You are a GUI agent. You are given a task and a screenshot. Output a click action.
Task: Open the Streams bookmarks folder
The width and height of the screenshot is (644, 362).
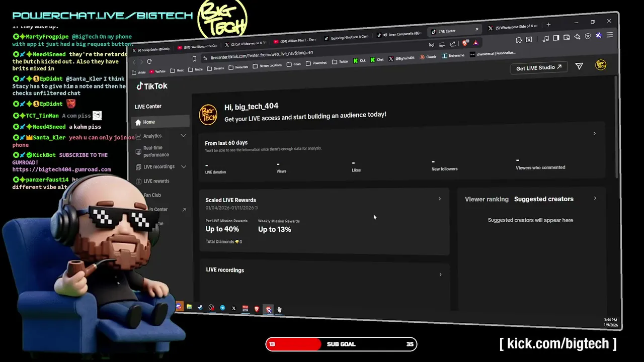click(216, 68)
